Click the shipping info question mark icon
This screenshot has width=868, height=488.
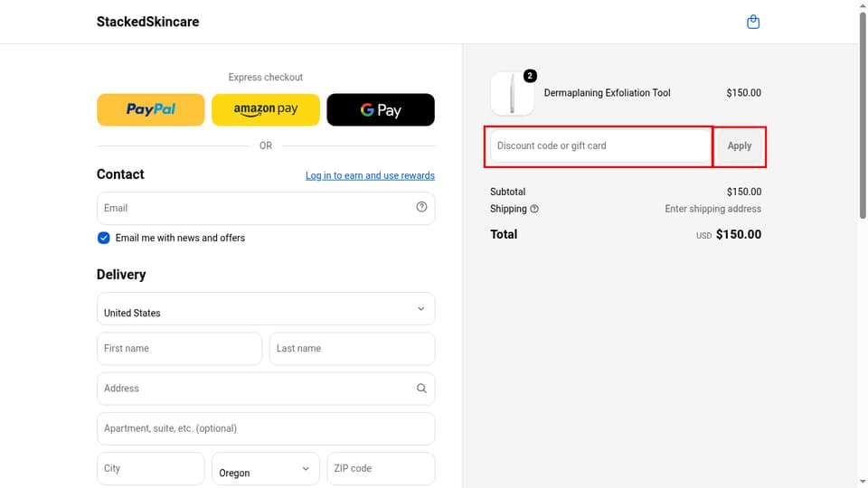pos(534,209)
